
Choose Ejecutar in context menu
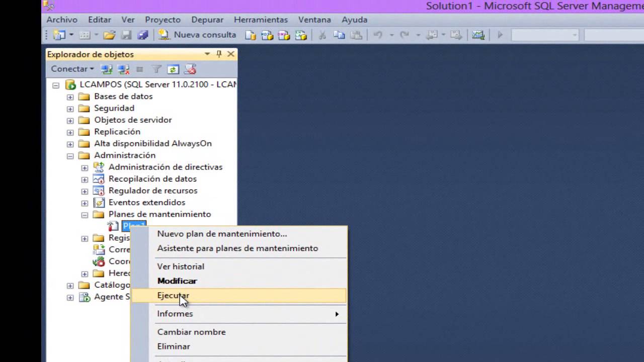click(238, 296)
